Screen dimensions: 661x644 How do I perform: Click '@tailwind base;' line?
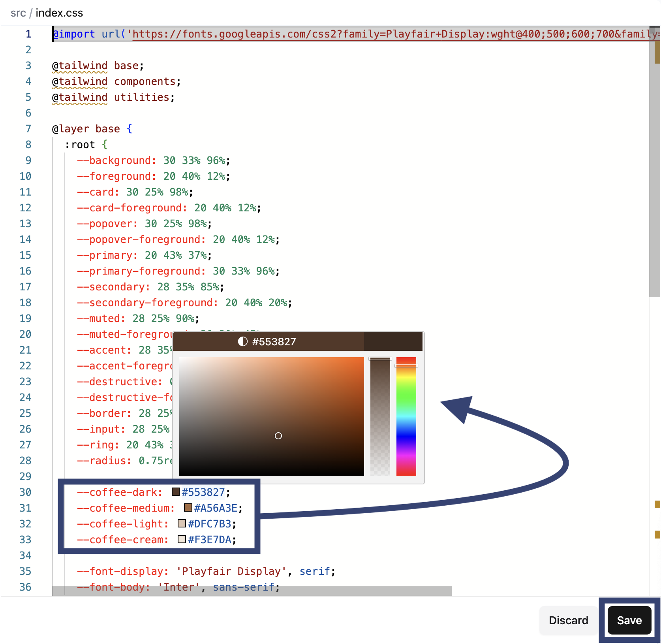coord(98,66)
